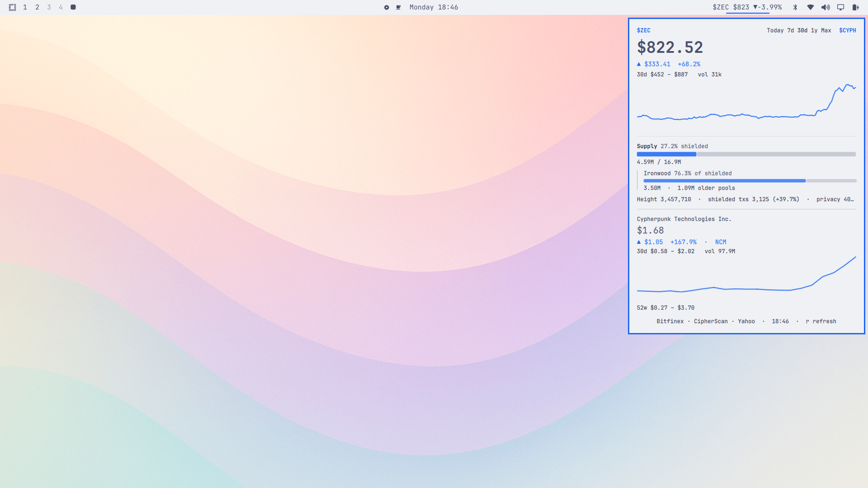Click the coffee cup icon in top bar
The image size is (868, 488).
pos(398,7)
